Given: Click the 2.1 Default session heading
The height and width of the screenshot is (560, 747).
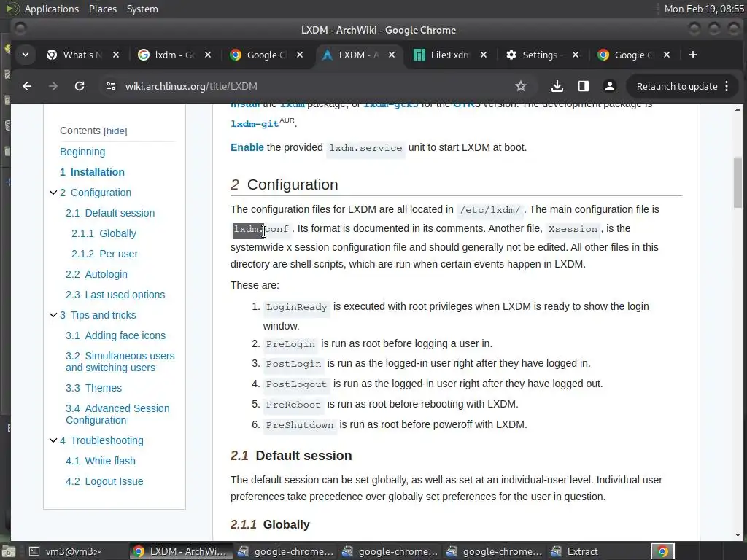Looking at the screenshot, I should pyautogui.click(x=291, y=456).
